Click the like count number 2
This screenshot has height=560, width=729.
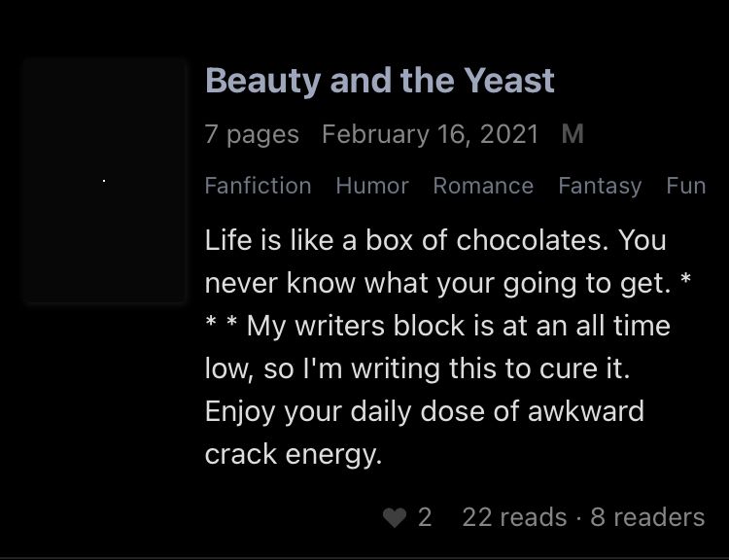[x=425, y=517]
